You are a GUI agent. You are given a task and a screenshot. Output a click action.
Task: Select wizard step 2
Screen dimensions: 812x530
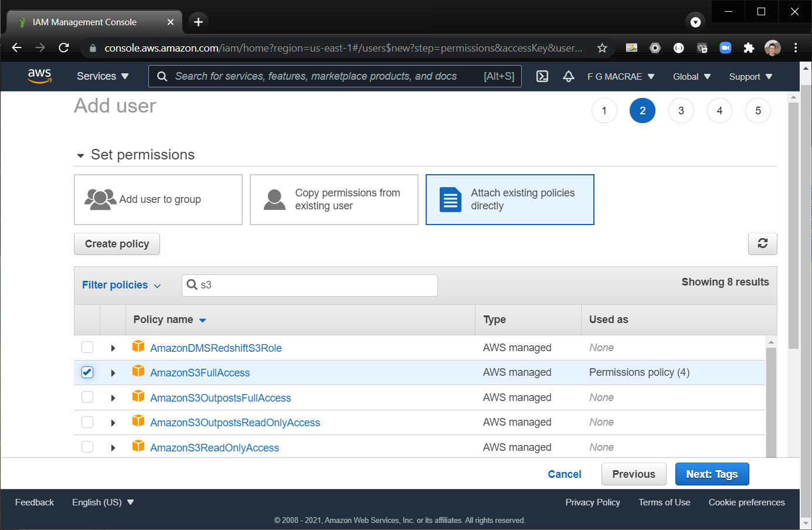point(643,111)
